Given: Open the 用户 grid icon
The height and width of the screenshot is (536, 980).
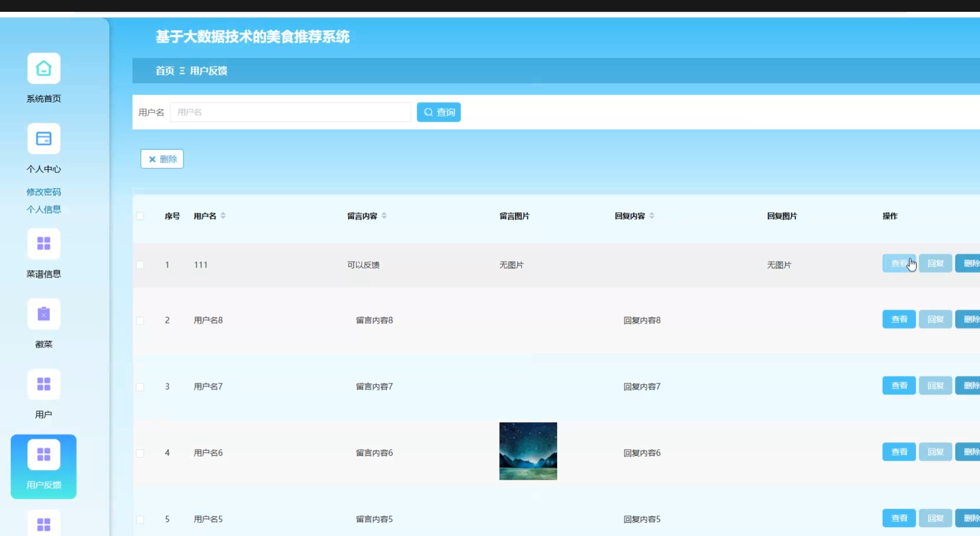Looking at the screenshot, I should pyautogui.click(x=44, y=384).
